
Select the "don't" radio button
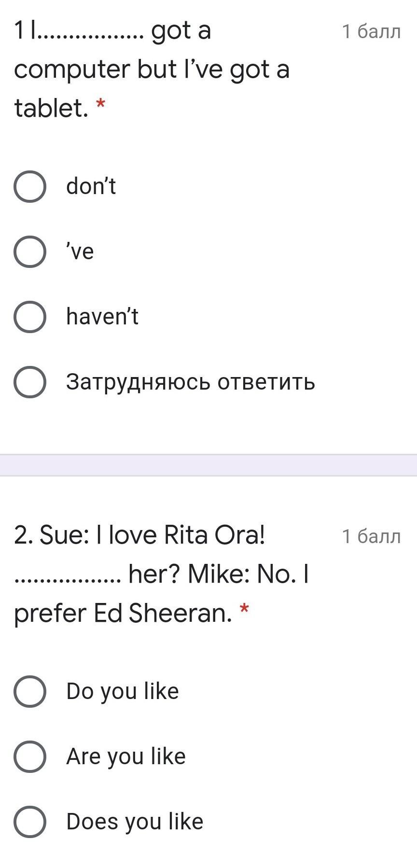30,186
